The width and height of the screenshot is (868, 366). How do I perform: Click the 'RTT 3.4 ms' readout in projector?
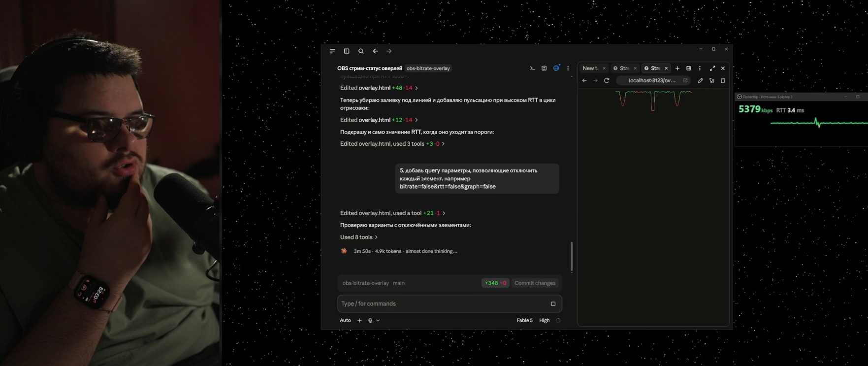click(x=790, y=110)
